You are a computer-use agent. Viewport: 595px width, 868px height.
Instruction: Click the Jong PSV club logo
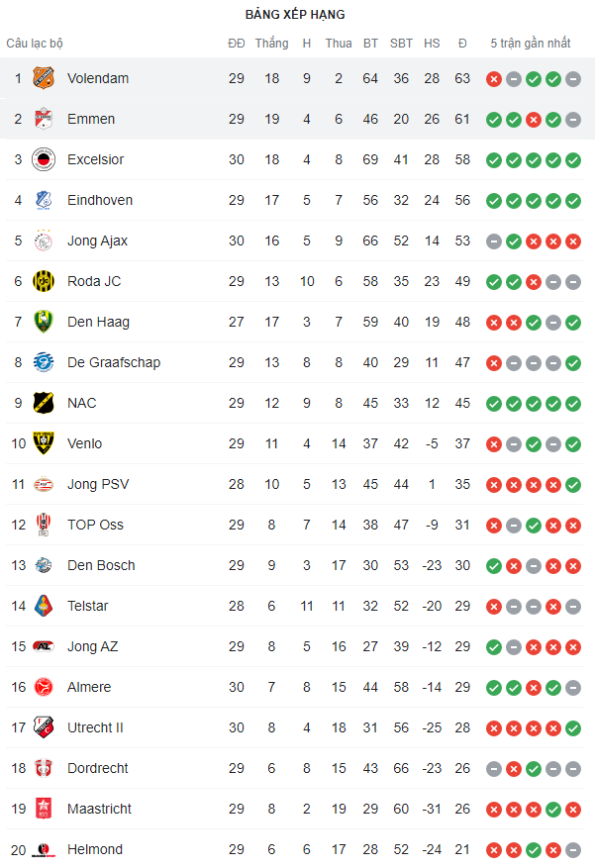[x=43, y=484]
